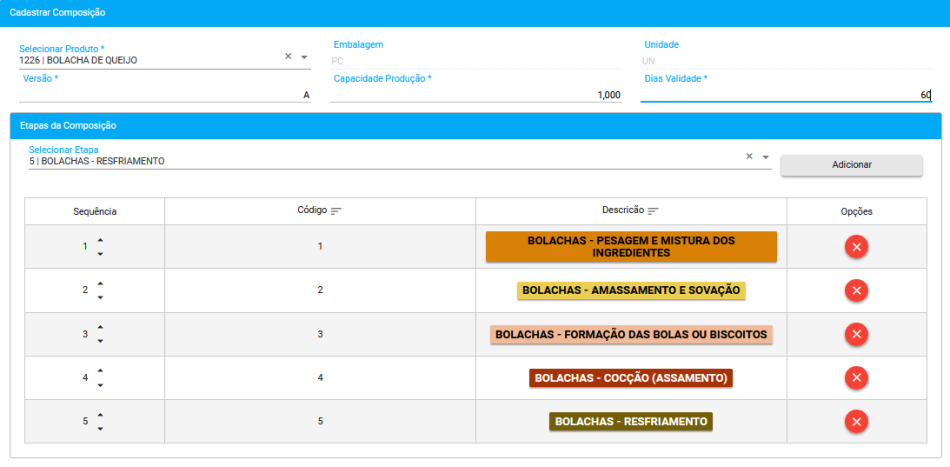Sort table by Descrição column icon

(x=653, y=211)
